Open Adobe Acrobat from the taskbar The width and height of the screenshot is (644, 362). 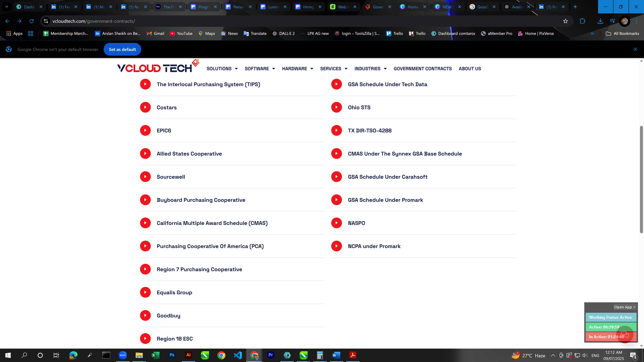(353, 355)
